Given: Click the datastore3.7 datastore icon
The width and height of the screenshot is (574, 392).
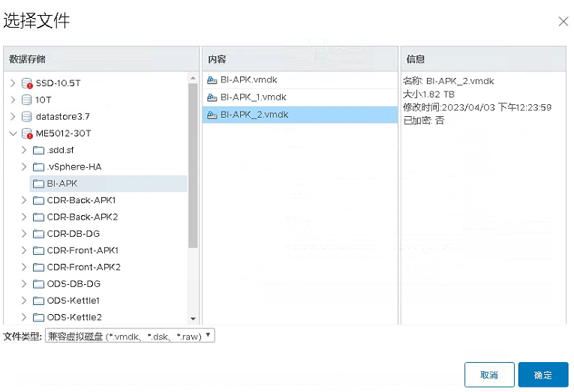Looking at the screenshot, I should 27,116.
